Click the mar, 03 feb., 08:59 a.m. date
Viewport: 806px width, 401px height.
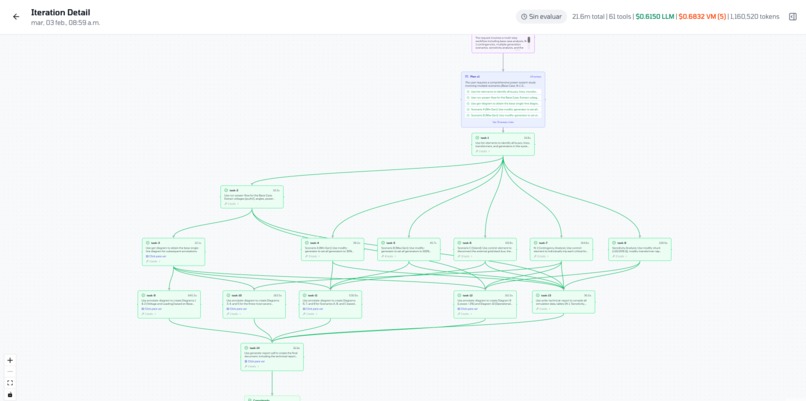(x=65, y=23)
